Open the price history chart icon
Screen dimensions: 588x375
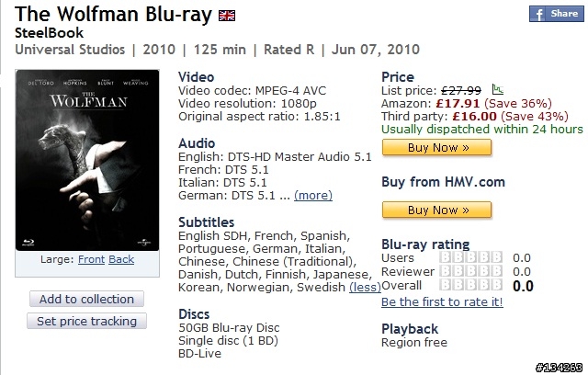tap(498, 90)
